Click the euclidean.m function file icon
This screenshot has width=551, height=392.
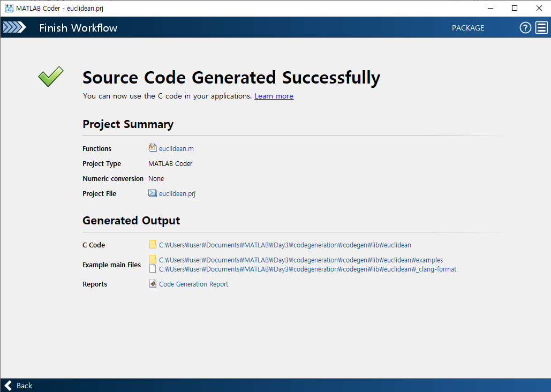[153, 148]
